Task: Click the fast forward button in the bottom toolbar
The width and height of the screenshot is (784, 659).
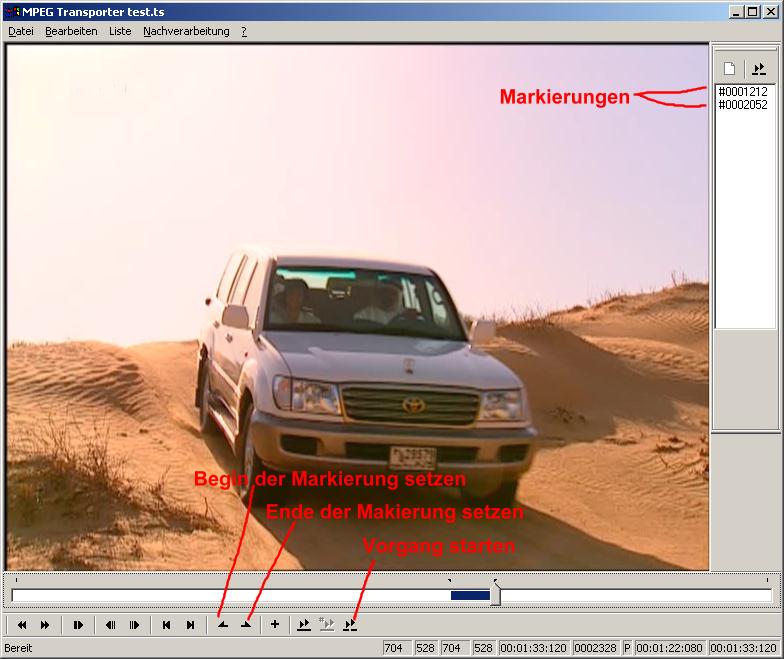Action: 45,625
